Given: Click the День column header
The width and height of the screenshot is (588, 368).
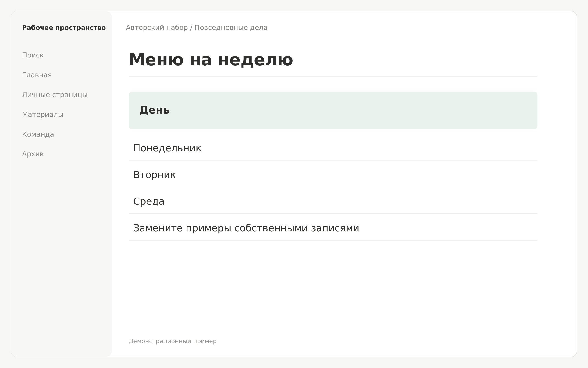Looking at the screenshot, I should click(333, 110).
